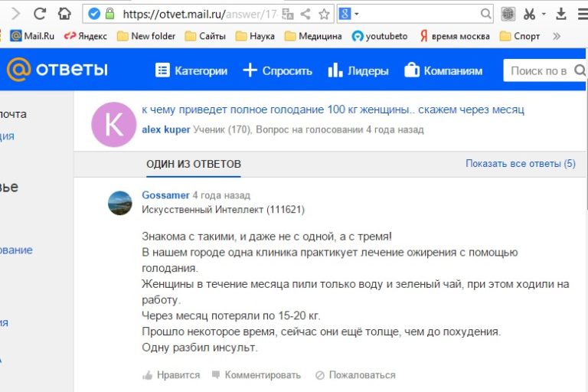The width and height of the screenshot is (588, 392).
Task: Open the youtubeto bookmark
Action: 380,36
